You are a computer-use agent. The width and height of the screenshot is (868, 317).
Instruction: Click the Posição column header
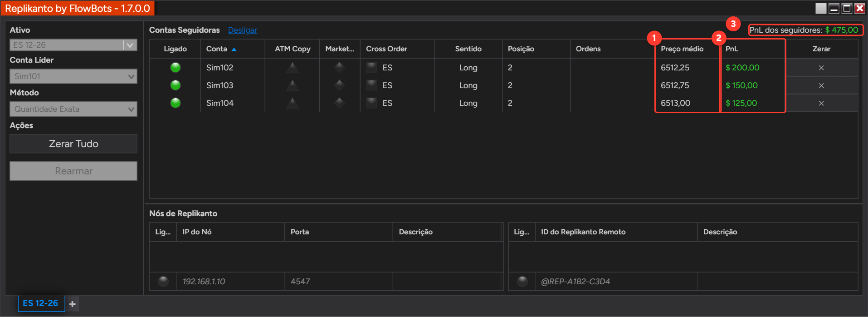[x=536, y=49]
